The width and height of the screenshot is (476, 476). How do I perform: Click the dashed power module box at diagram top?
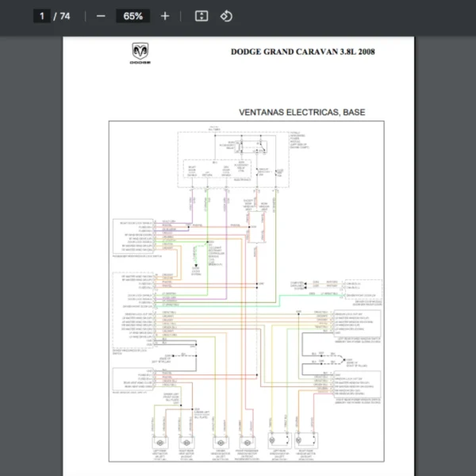[x=226, y=159]
